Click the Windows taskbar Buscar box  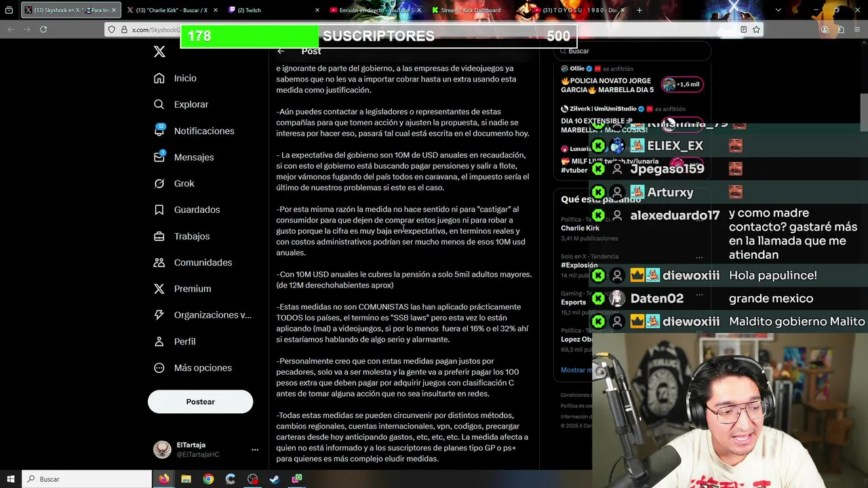(87, 479)
